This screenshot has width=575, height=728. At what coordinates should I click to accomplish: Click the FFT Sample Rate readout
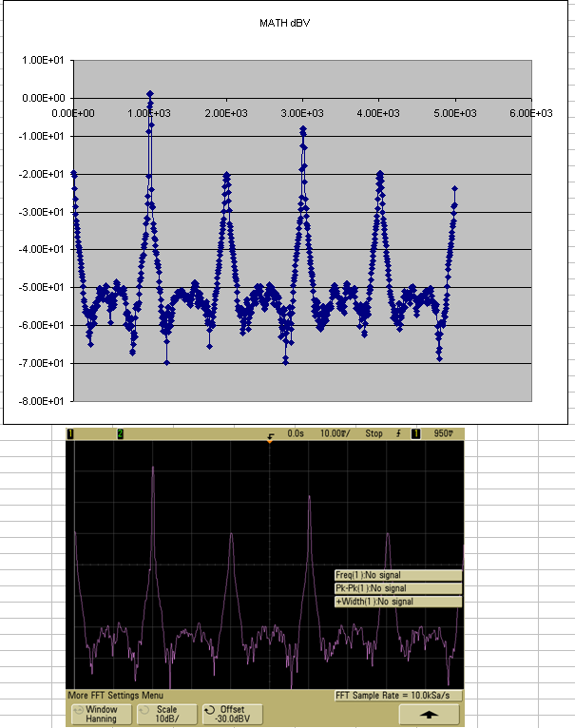(x=398, y=696)
